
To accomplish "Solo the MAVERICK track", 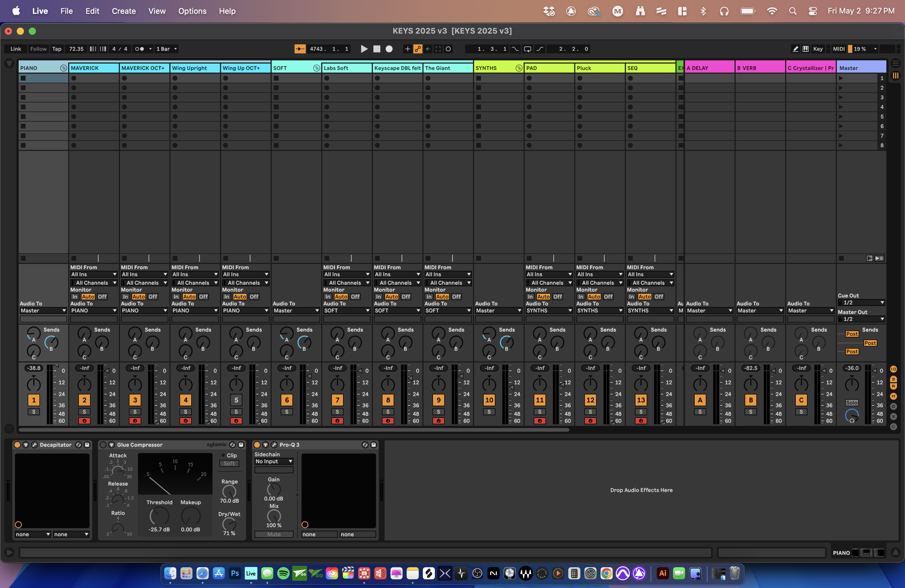I will tap(84, 412).
